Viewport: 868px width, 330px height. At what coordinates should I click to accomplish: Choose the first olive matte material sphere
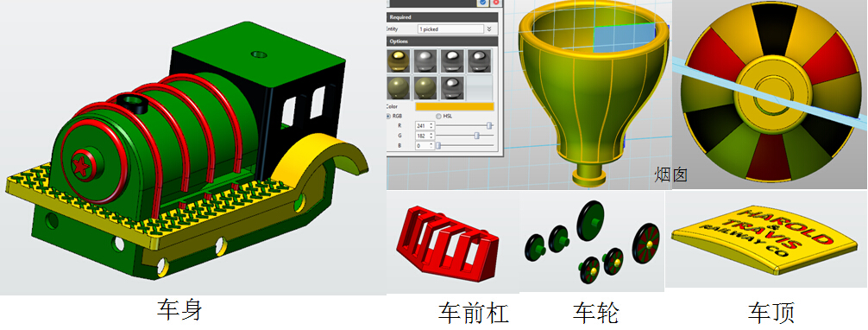click(x=399, y=86)
